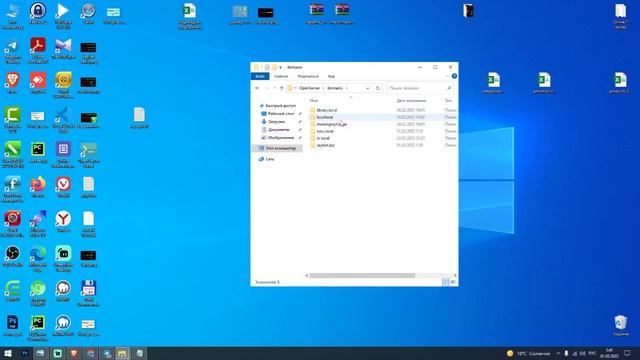The height and width of the screenshot is (360, 640).
Task: Open the taskbar clock and date
Action: click(x=609, y=353)
